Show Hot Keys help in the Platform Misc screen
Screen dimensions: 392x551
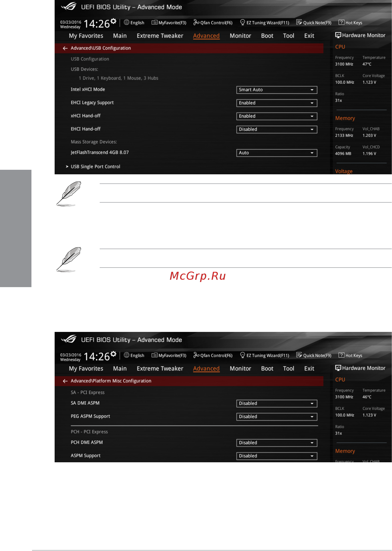350,355
